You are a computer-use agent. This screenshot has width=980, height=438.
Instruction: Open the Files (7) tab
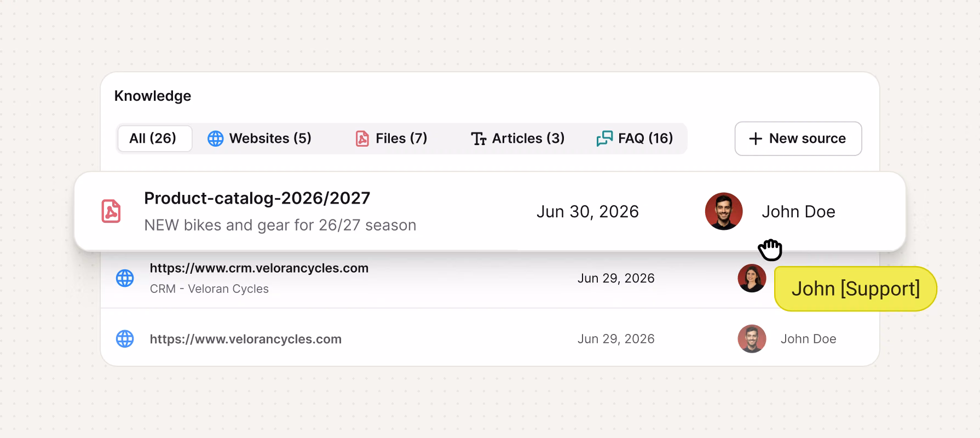(x=391, y=139)
